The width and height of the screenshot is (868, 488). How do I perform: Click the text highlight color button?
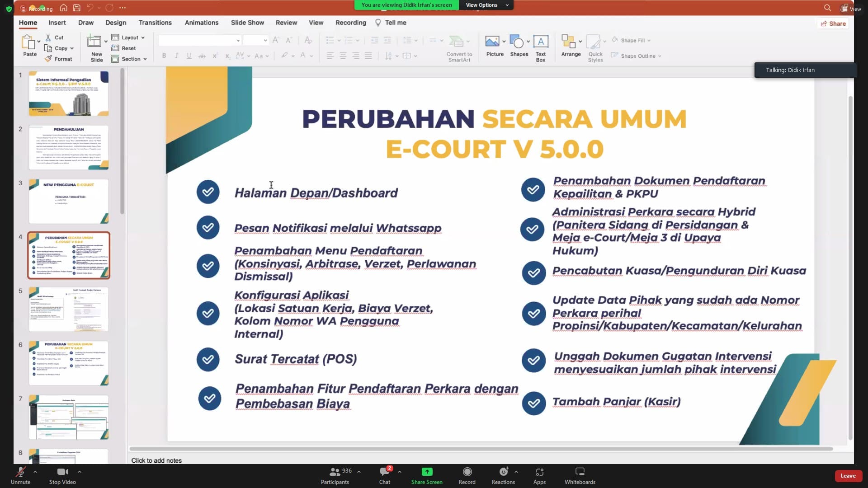click(x=284, y=56)
